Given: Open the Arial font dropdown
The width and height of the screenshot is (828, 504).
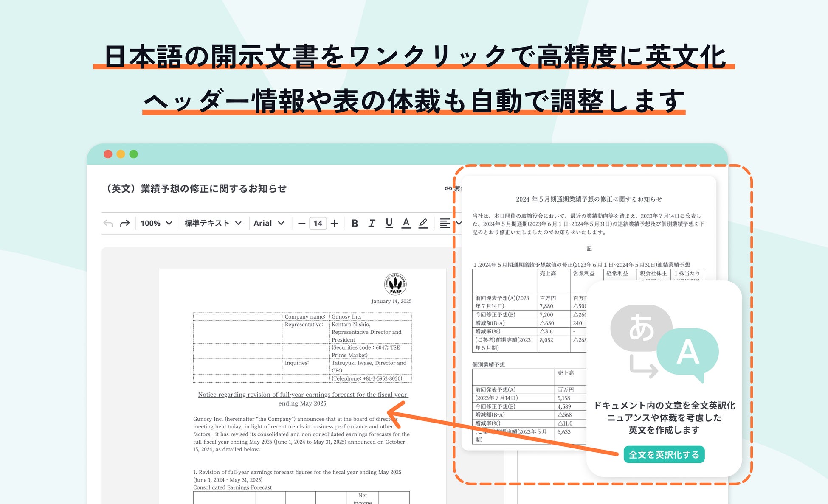Looking at the screenshot, I should pyautogui.click(x=269, y=223).
